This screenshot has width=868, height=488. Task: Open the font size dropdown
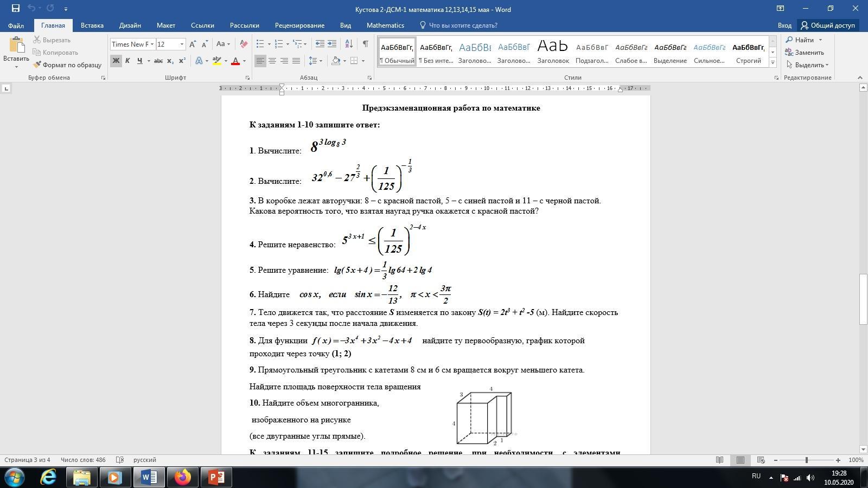pos(182,44)
